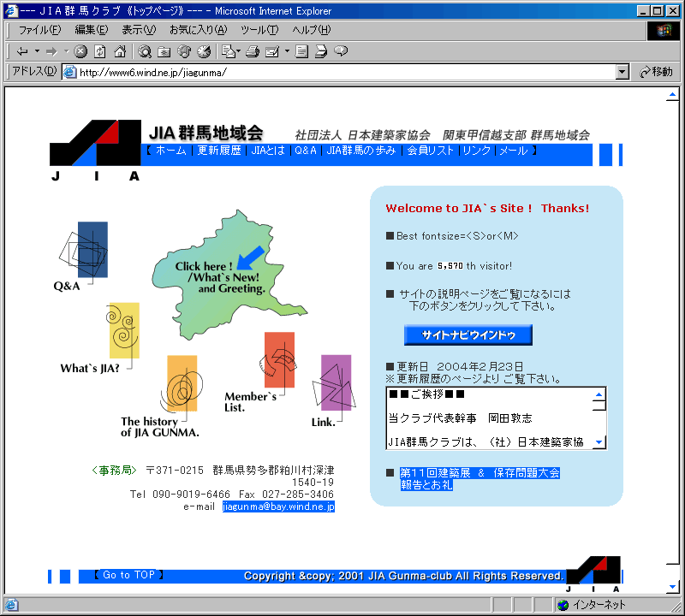
Task: Click the up arrow of the greeting text box
Action: (x=599, y=394)
